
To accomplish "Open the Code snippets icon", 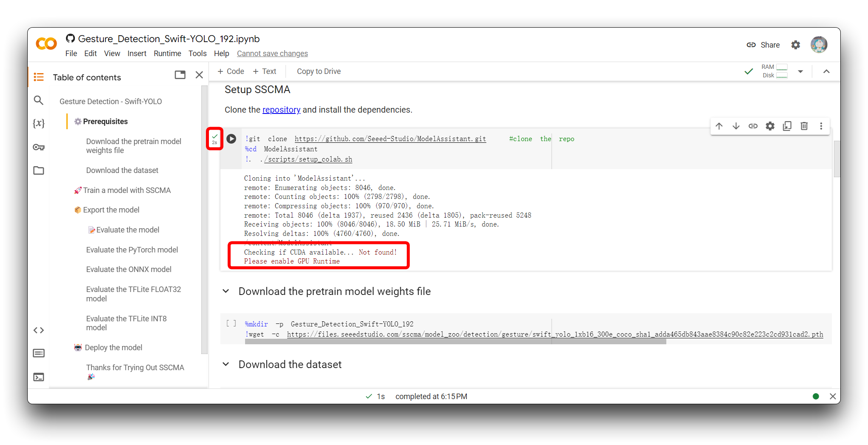I will click(39, 330).
